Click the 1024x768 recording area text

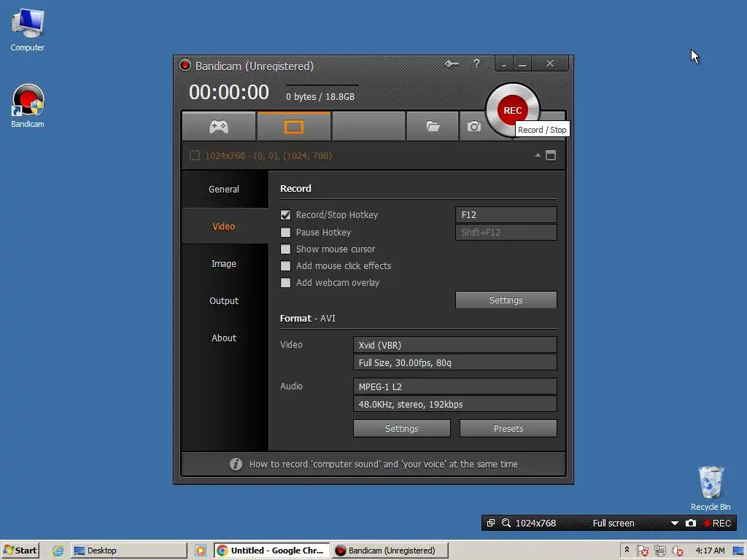pos(268,155)
